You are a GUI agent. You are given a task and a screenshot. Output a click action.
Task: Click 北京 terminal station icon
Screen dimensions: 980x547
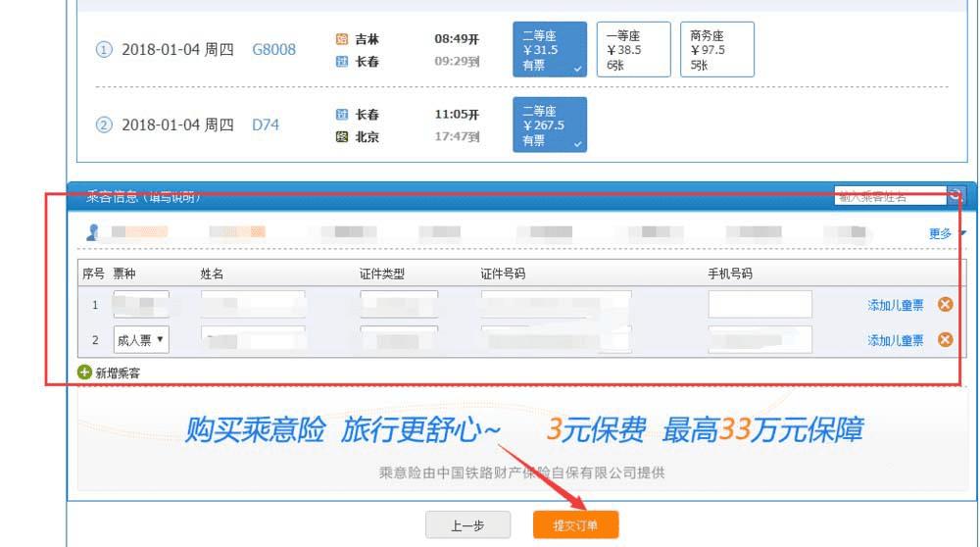342,137
